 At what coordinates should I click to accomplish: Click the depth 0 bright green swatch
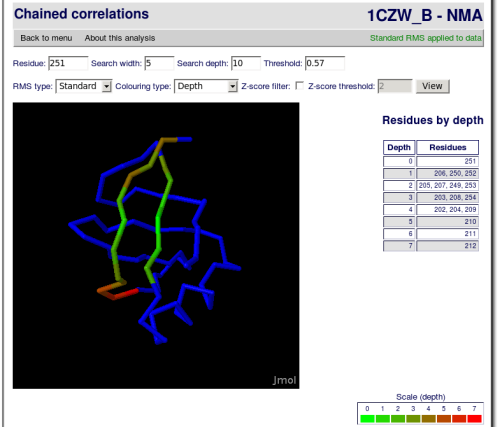tap(367, 419)
